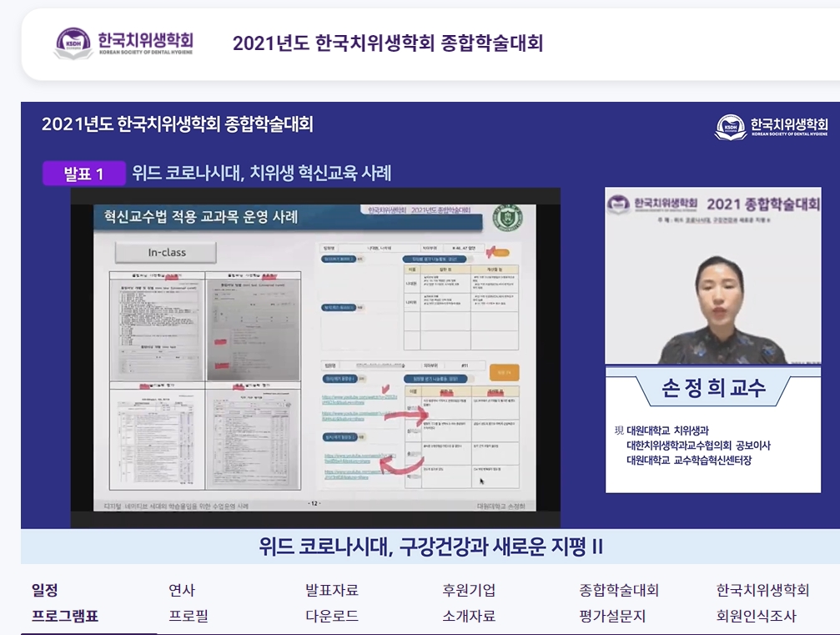Click the 손정희 교수 name banner
The image size is (840, 635).
(x=712, y=388)
